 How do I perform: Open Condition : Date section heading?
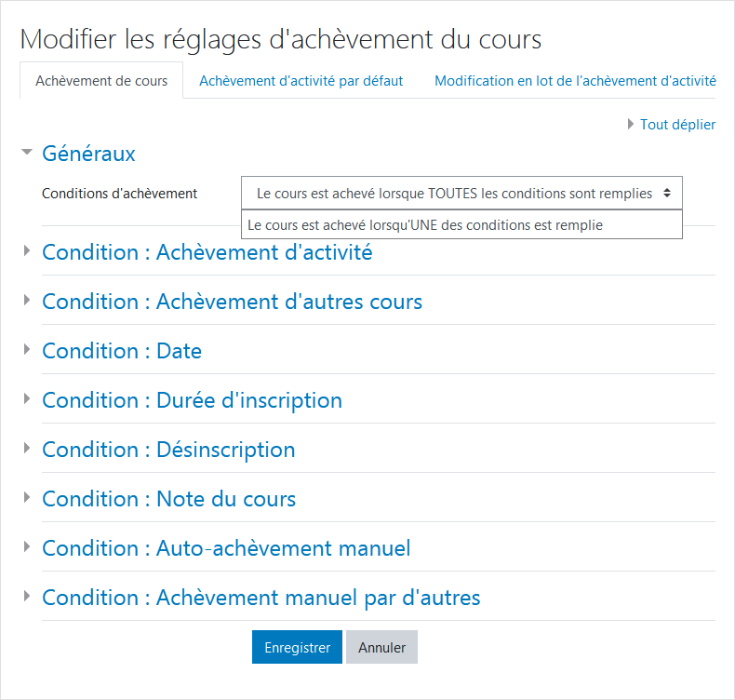122,351
